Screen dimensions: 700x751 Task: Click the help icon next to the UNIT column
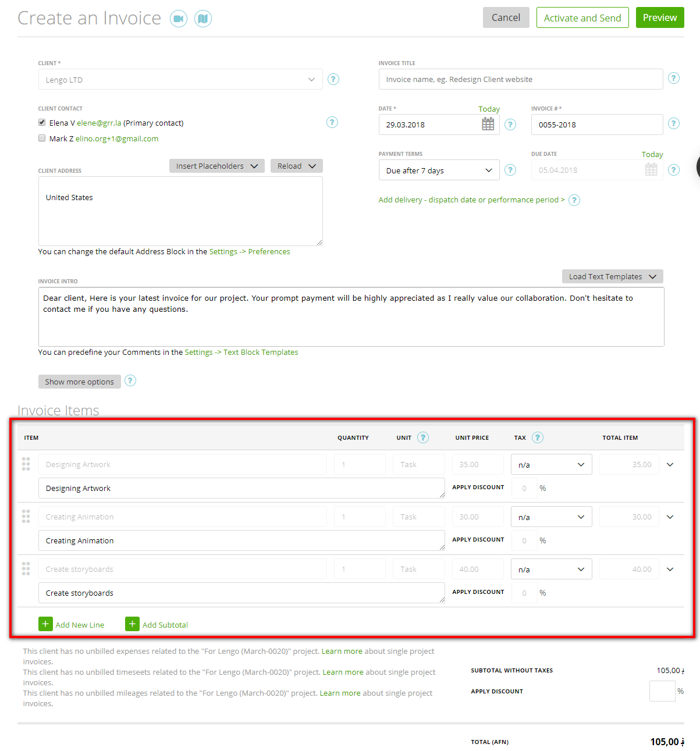pos(423,437)
